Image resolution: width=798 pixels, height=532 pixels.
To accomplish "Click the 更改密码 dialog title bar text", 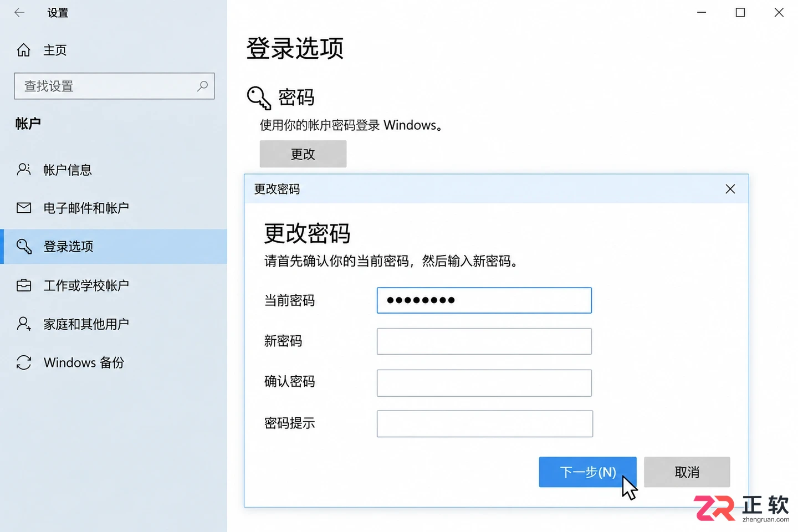I will (277, 189).
